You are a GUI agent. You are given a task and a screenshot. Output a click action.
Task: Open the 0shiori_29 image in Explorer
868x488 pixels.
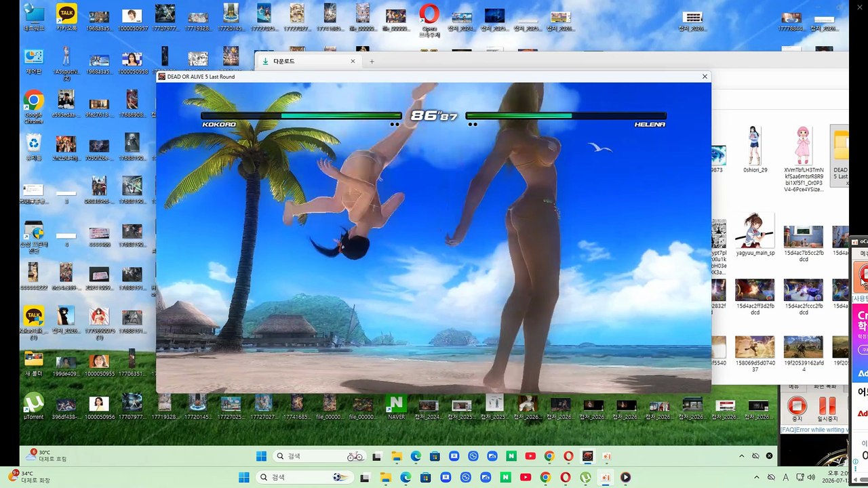pyautogui.click(x=755, y=150)
